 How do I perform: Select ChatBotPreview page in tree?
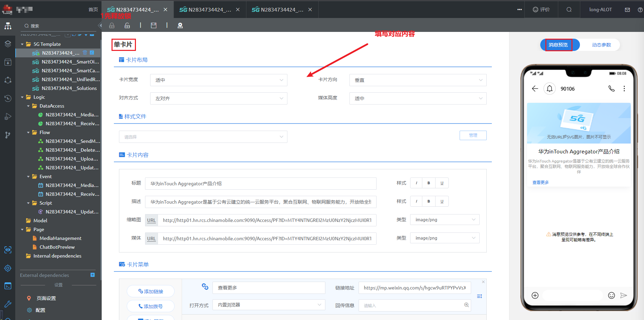(57, 247)
